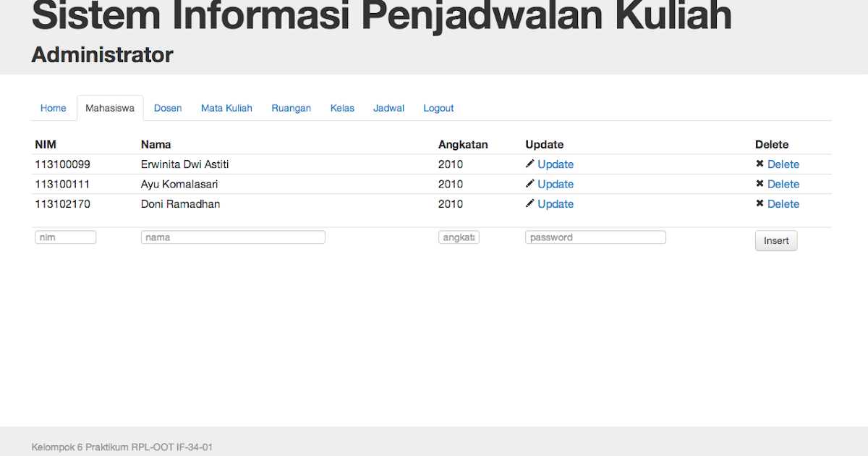This screenshot has width=868, height=456.
Task: Click the pencil edit icon in Doni Ramadhan's row
Action: [529, 204]
